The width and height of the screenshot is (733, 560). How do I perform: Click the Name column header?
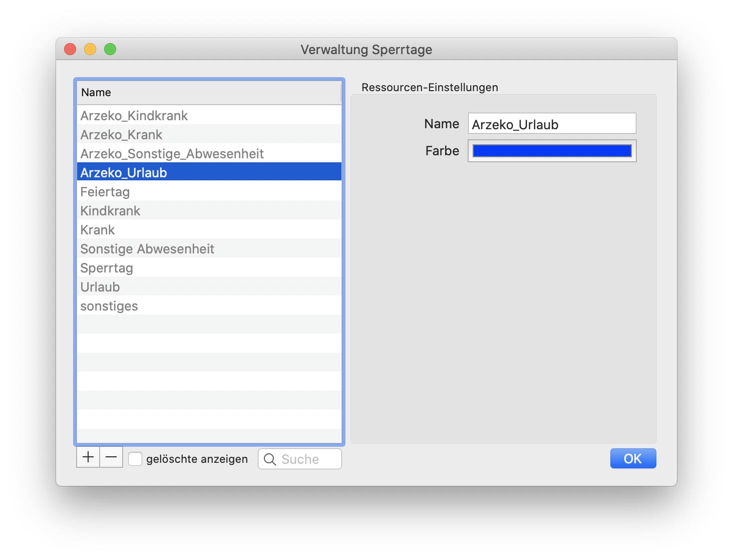(209, 93)
